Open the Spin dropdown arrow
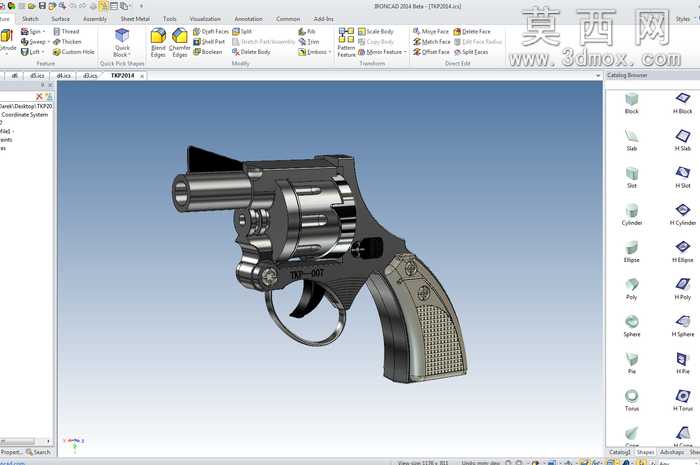The width and height of the screenshot is (700, 465). (44, 31)
